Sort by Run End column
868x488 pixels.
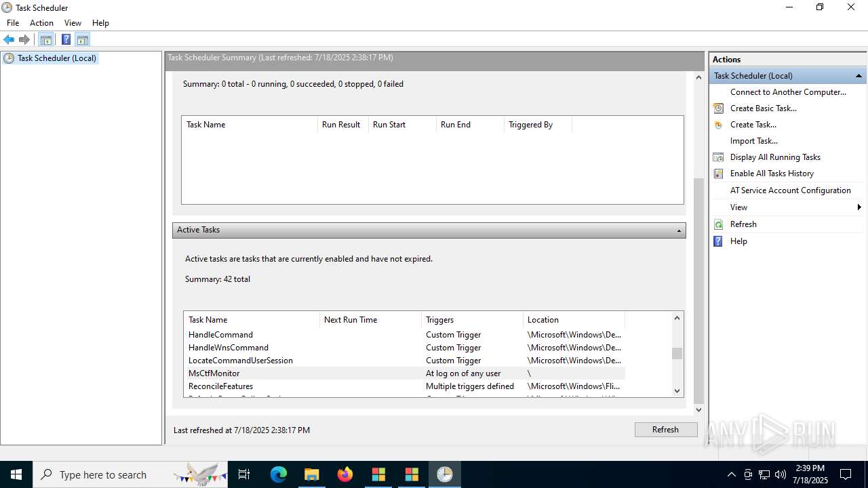[470, 125]
